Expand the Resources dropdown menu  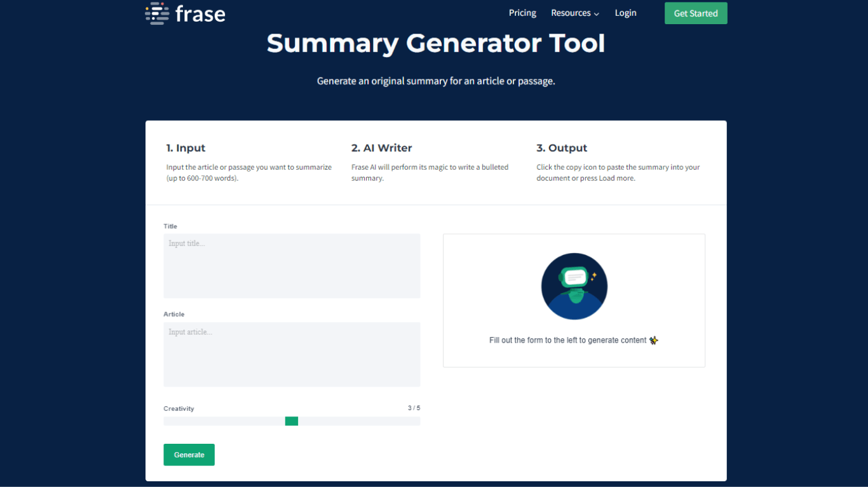[x=575, y=13]
